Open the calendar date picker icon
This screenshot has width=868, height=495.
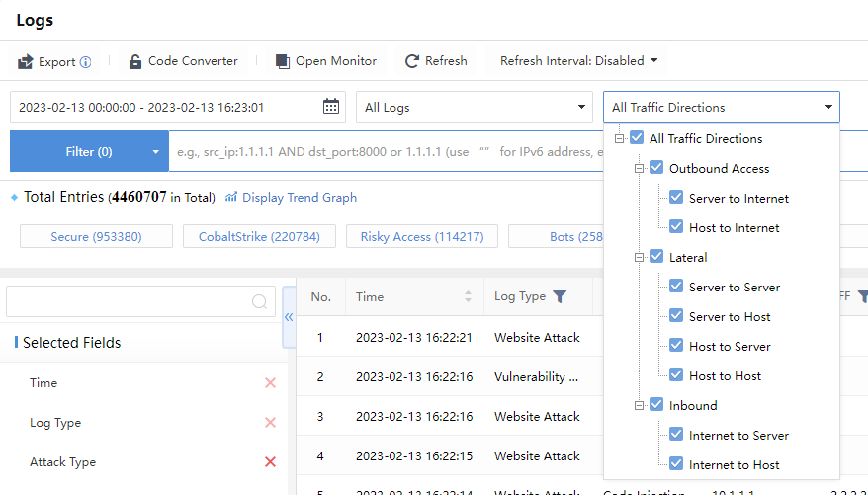331,106
